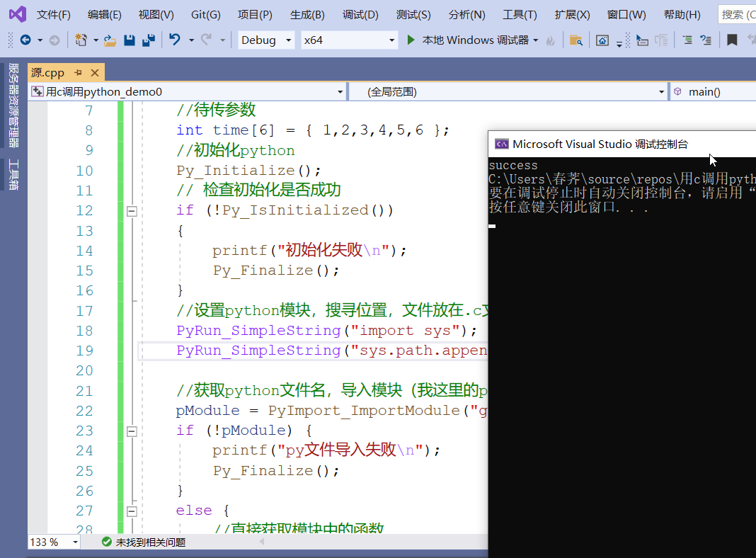Image resolution: width=756 pixels, height=558 pixels.
Task: Click the Undo arrow icon
Action: click(175, 40)
